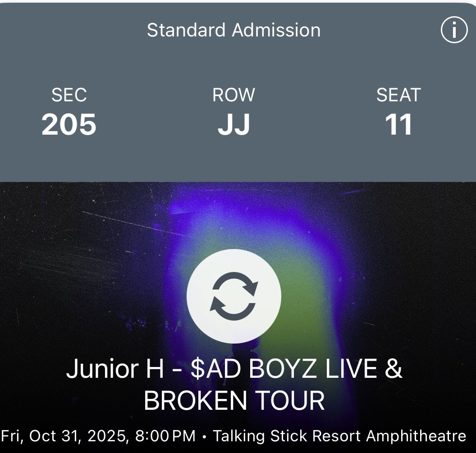Tap the info icon beside Standard Admission
The width and height of the screenshot is (476, 453).
tap(454, 31)
